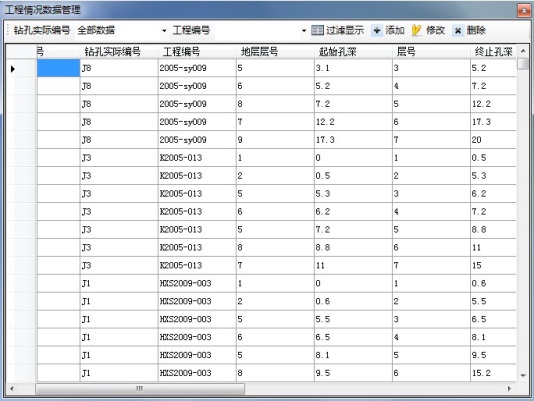The image size is (534, 401).
Task: Click ending depth cell 12.2 for J8
Action: pyautogui.click(x=493, y=104)
